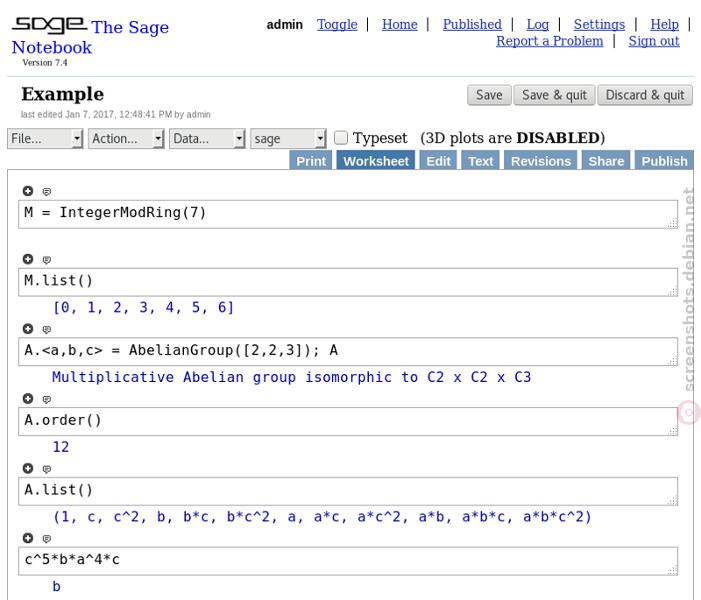Add new cell above c^5*b*a^4*c cell
The width and height of the screenshot is (701, 600).
pos(28,538)
